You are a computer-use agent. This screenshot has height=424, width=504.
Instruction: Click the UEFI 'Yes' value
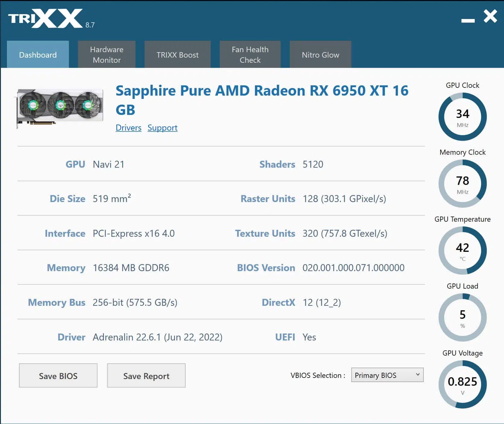(x=309, y=337)
